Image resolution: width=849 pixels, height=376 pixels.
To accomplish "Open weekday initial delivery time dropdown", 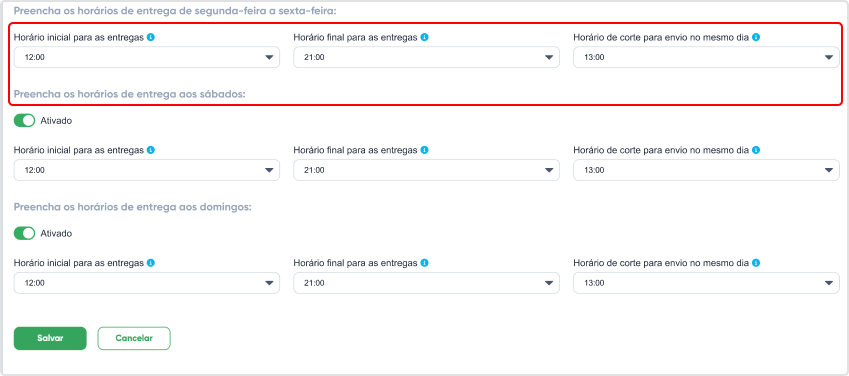I will [x=147, y=57].
